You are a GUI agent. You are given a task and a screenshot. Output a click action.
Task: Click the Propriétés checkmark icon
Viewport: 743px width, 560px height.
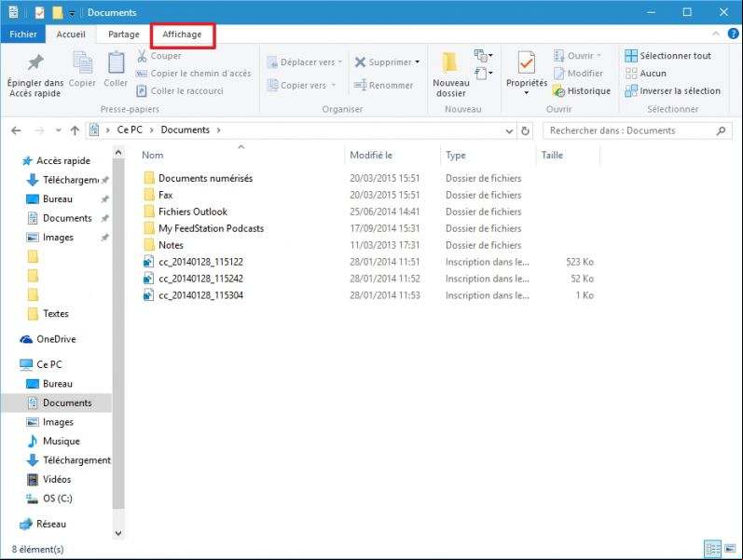click(x=527, y=63)
